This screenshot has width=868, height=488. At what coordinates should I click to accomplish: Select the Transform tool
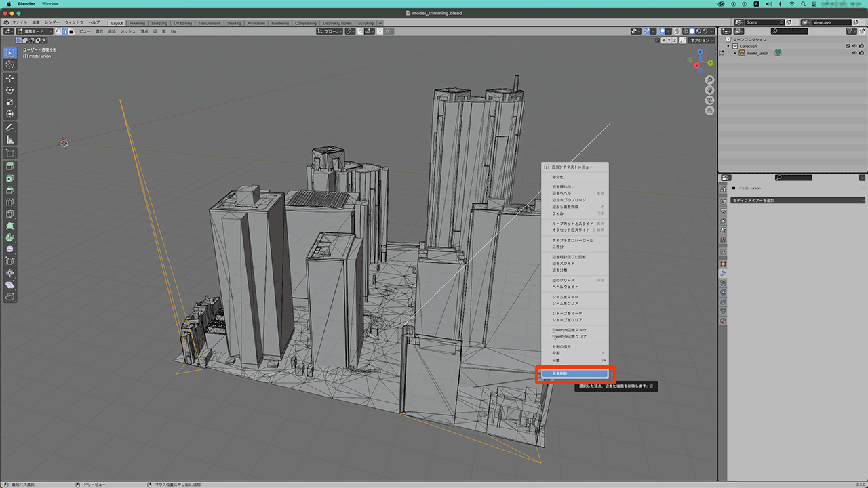click(10, 115)
